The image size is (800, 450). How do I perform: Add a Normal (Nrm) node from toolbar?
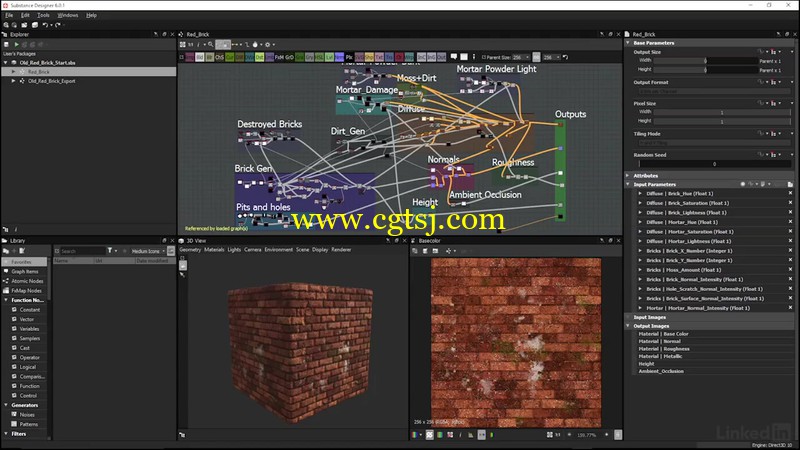[339, 57]
